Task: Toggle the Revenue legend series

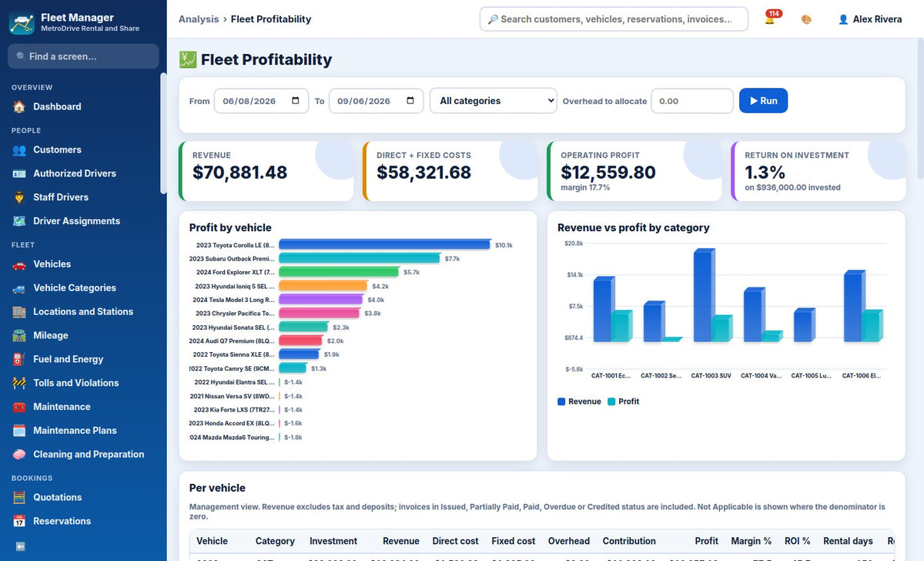Action: (579, 401)
